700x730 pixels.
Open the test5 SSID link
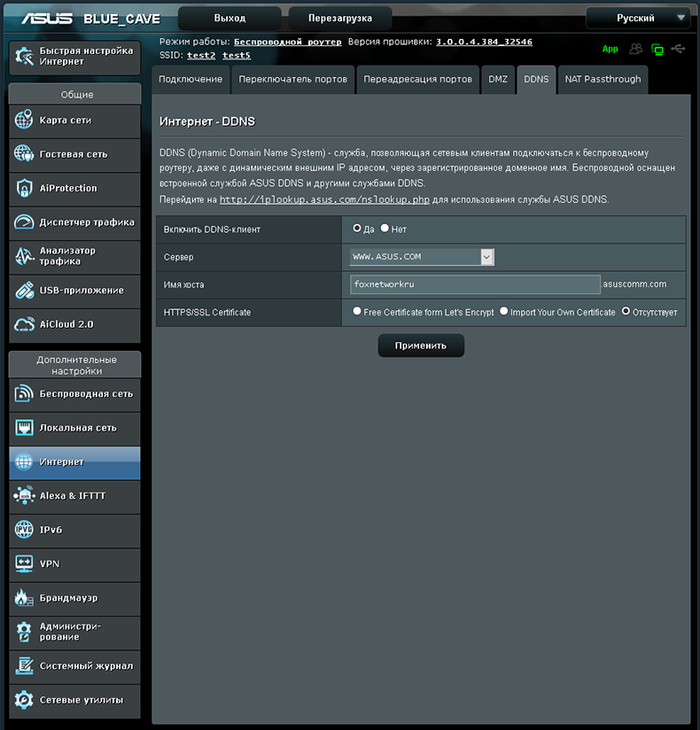point(237,56)
